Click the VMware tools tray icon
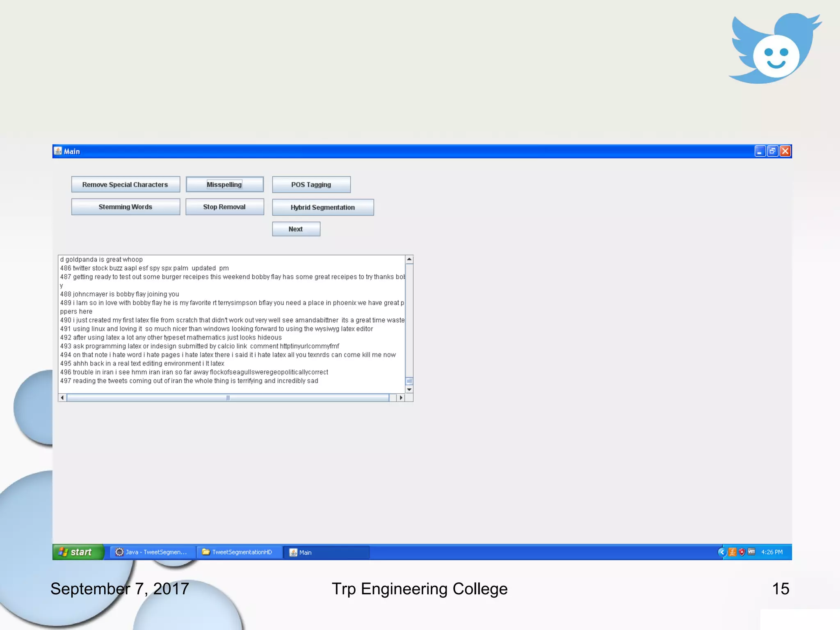Viewport: 840px width, 630px height. 751,552
